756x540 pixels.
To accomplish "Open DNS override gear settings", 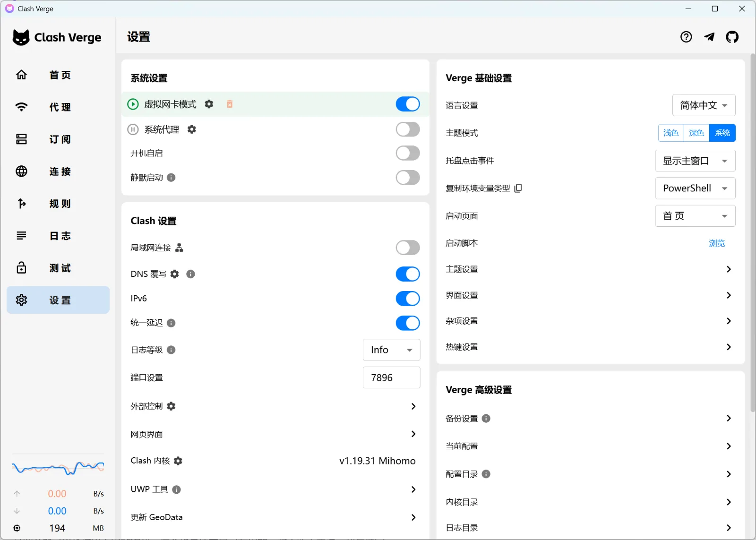I will pos(174,274).
